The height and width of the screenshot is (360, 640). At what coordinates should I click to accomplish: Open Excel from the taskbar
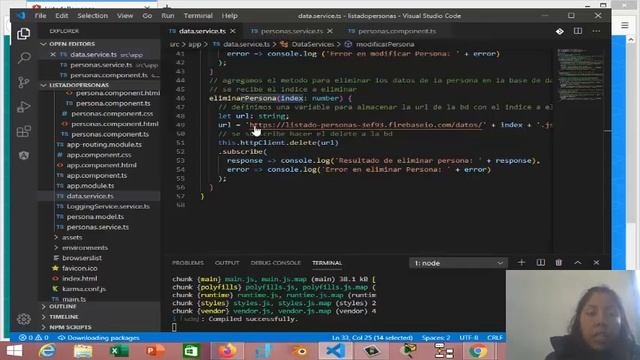pos(119,351)
